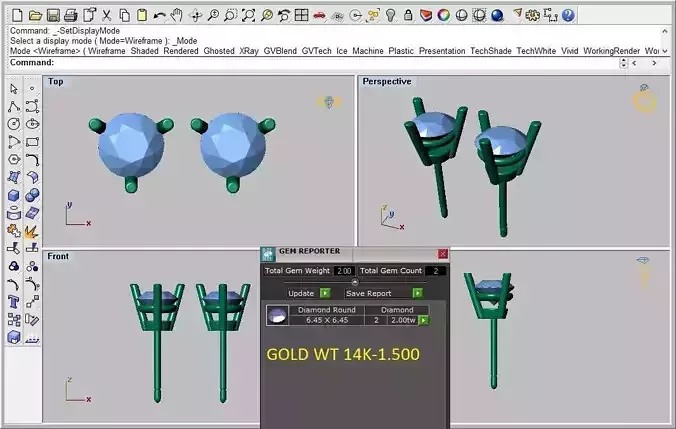
Task: Create a new document with New icon
Action: 17,16
